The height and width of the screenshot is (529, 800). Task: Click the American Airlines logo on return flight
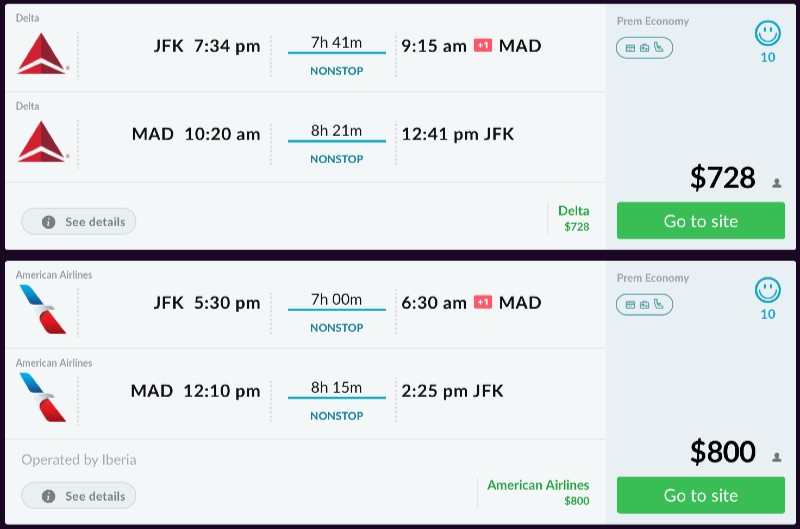tap(42, 397)
